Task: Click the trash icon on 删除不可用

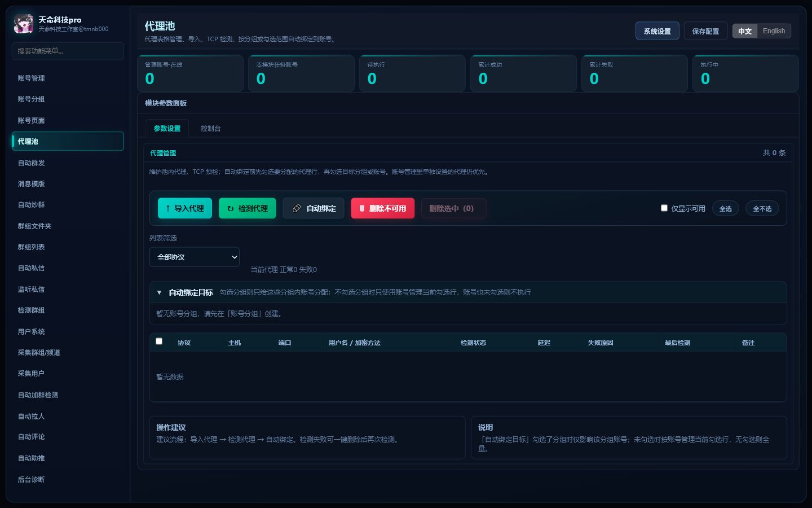Action: click(x=362, y=208)
